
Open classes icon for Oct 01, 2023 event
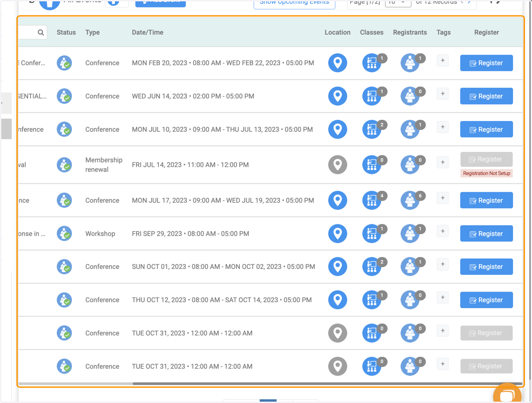(x=372, y=267)
